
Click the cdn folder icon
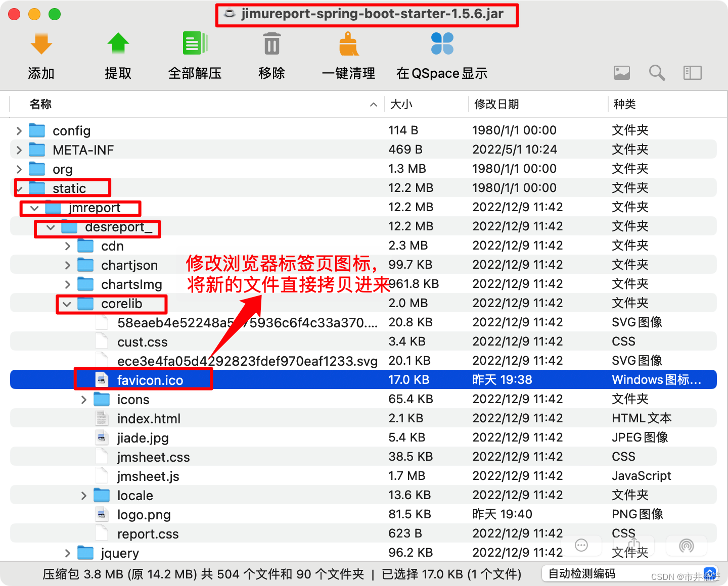(85, 246)
